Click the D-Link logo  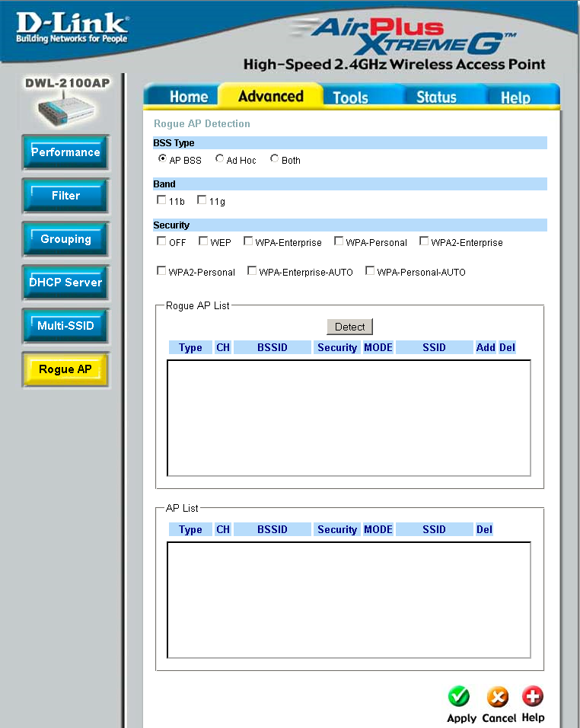point(72,28)
